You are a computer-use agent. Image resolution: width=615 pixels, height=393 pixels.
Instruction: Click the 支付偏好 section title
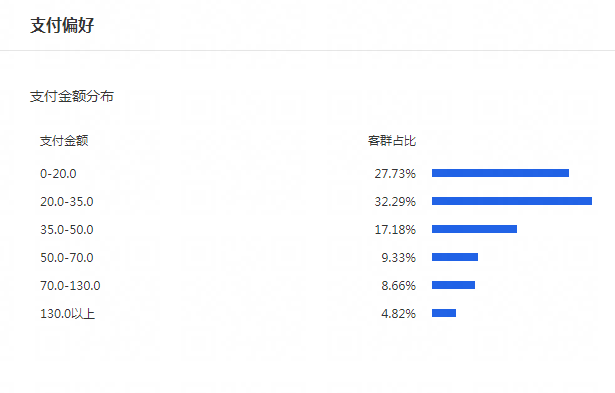pos(62,25)
